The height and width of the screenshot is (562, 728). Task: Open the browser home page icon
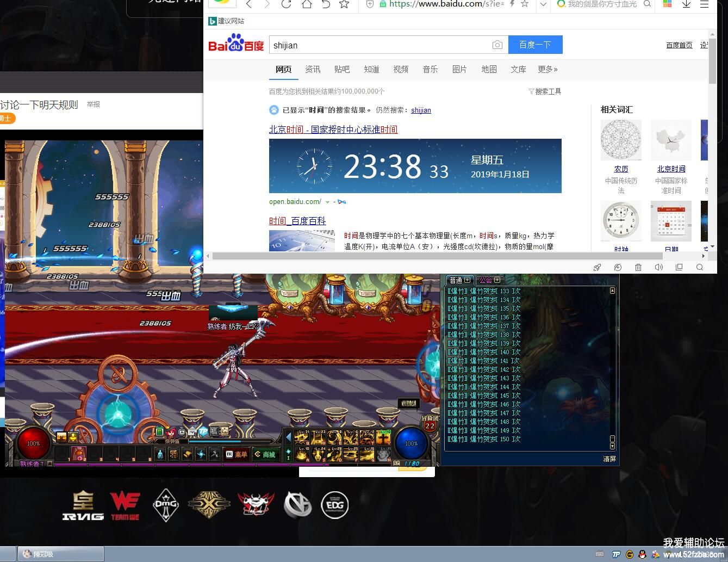coord(307,4)
